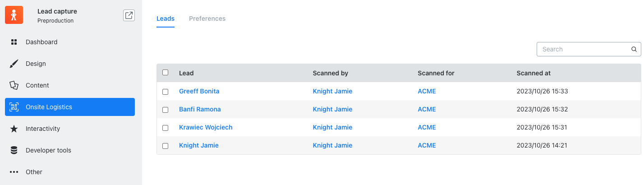Select the Krawiec Wojciech row checkbox
644x185 pixels.
pos(165,128)
